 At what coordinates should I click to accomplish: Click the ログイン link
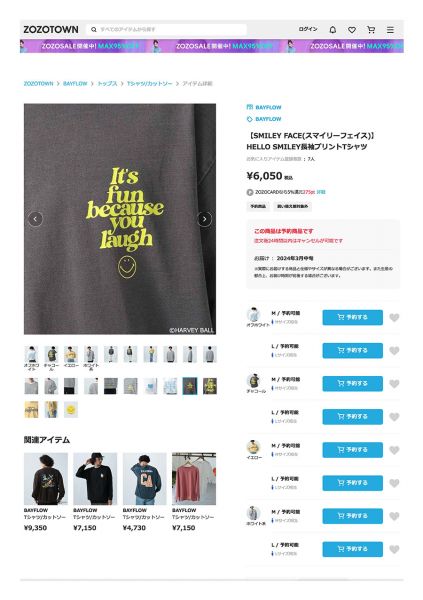coord(308,29)
